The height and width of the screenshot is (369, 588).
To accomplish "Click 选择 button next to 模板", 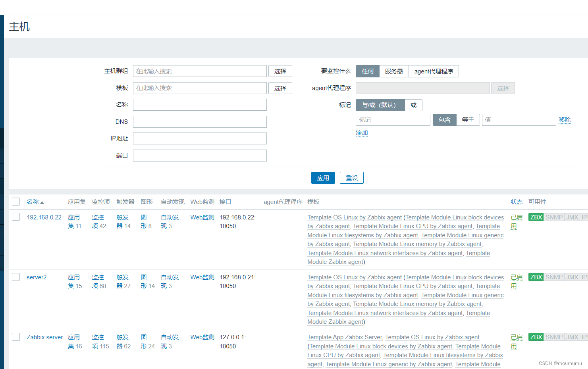I will point(280,88).
